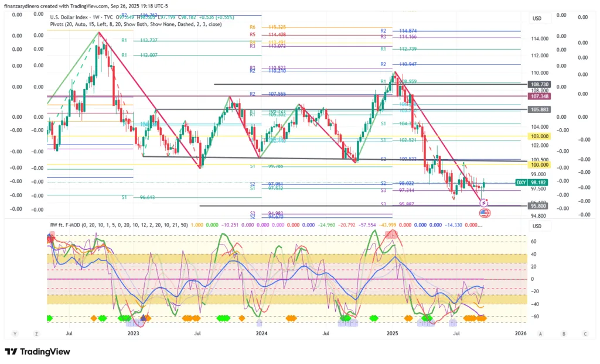The image size is (600, 364).
Task: Click the Y scale button at the bottom left
Action: pos(15,334)
